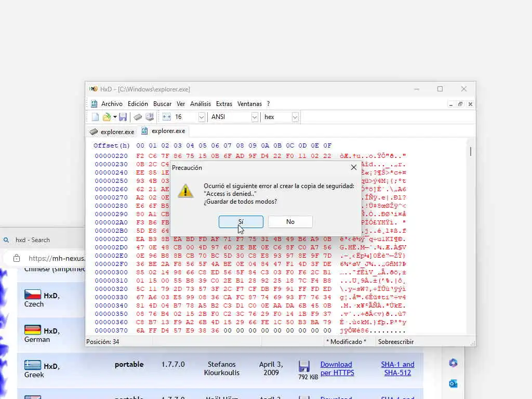The height and width of the screenshot is (399, 532).
Task: Click the lock icon in browser address bar
Action: click(x=16, y=258)
